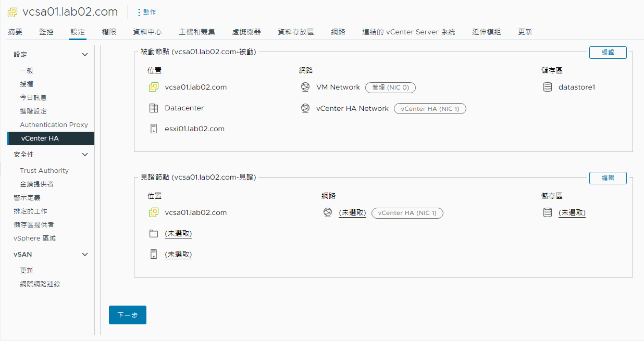Click the datastore icon in 見證節點
The image size is (644, 341).
click(x=548, y=212)
